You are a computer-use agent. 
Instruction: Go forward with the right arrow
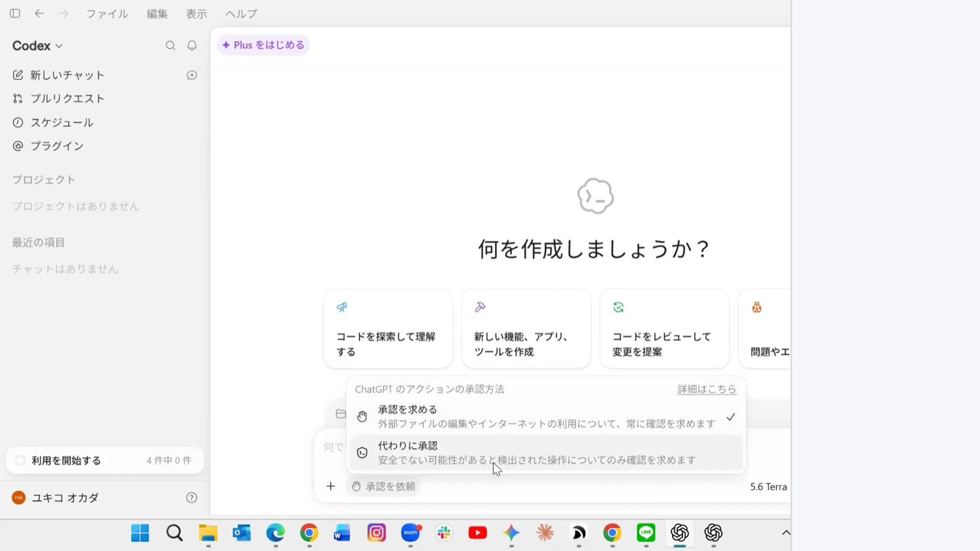click(64, 13)
